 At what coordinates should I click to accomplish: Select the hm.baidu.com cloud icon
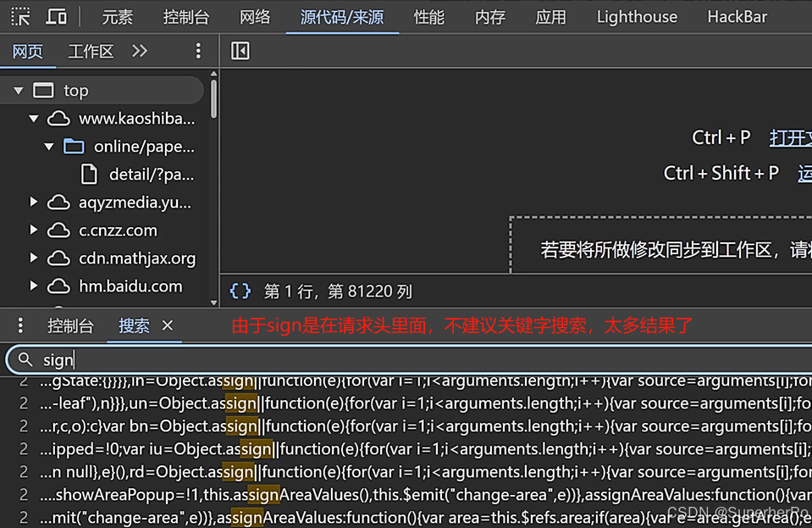coord(58,286)
